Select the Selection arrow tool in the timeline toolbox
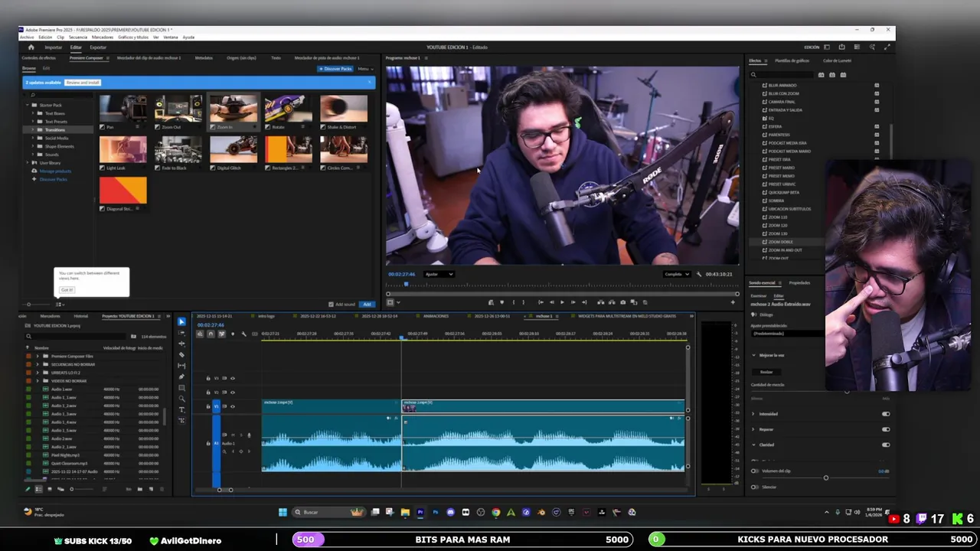This screenshot has width=980, height=551. (181, 322)
